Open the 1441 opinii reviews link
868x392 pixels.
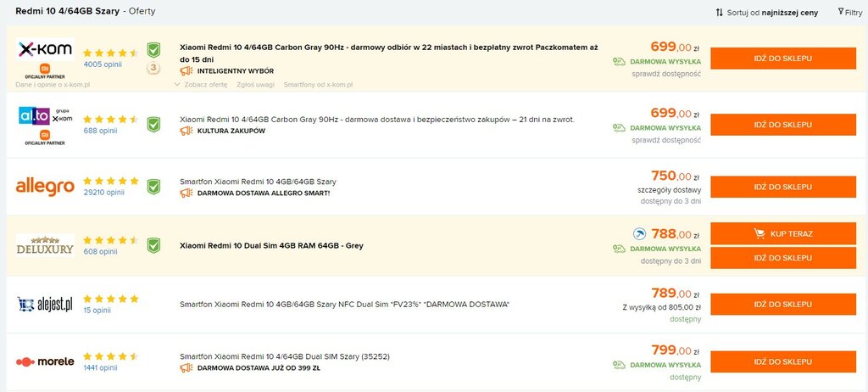pos(100,367)
